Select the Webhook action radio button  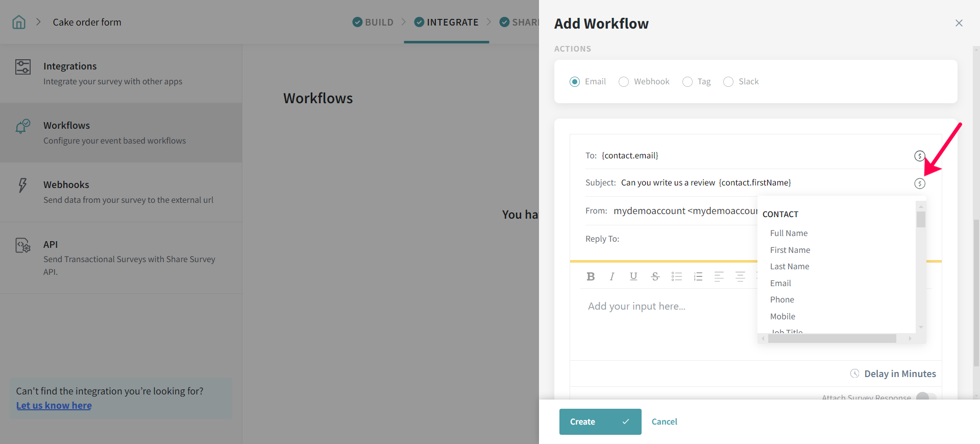click(624, 82)
